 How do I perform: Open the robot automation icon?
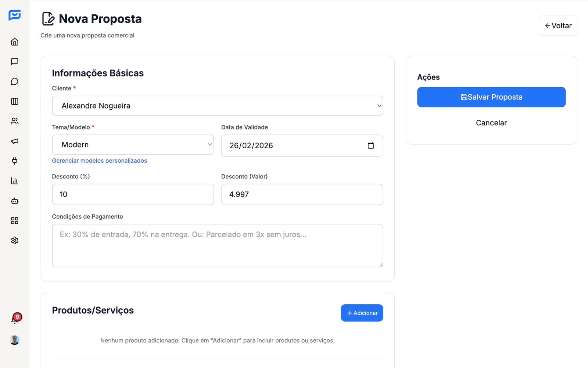coord(15,201)
